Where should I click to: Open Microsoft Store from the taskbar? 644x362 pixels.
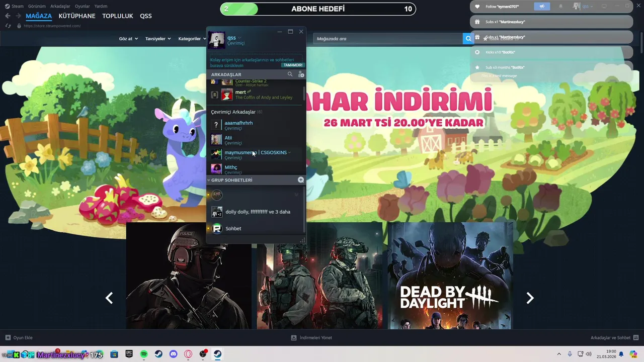114,354
